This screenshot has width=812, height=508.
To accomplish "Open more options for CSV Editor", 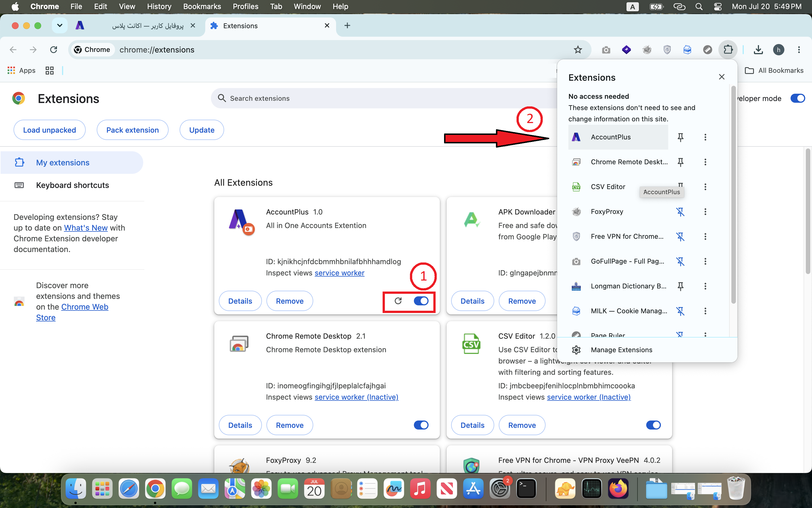I will pyautogui.click(x=705, y=187).
